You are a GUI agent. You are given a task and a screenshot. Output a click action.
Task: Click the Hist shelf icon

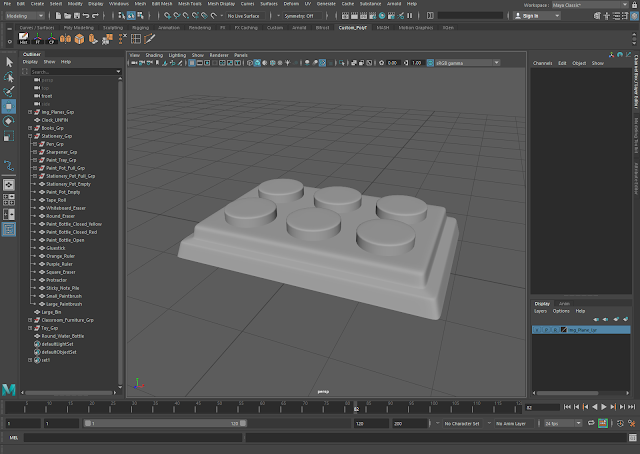click(24, 39)
